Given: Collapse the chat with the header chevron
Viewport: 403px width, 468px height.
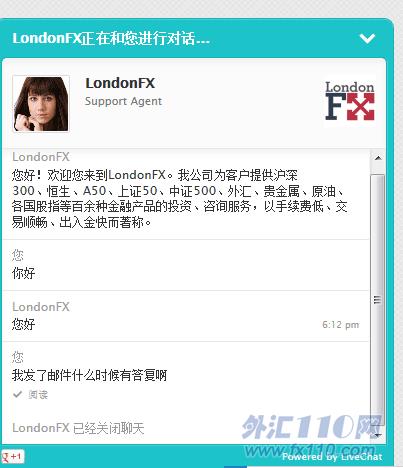Looking at the screenshot, I should pyautogui.click(x=367, y=39).
